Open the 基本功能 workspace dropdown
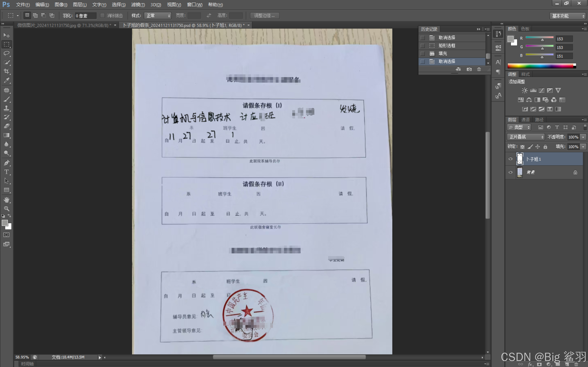The height and width of the screenshot is (367, 588). (x=567, y=16)
